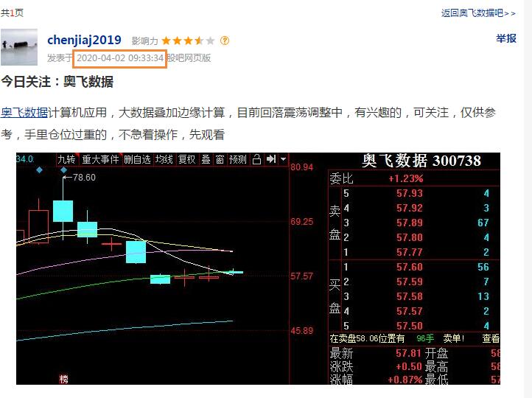
Task: Click the 最新 price value 57.81
Action: click(408, 353)
